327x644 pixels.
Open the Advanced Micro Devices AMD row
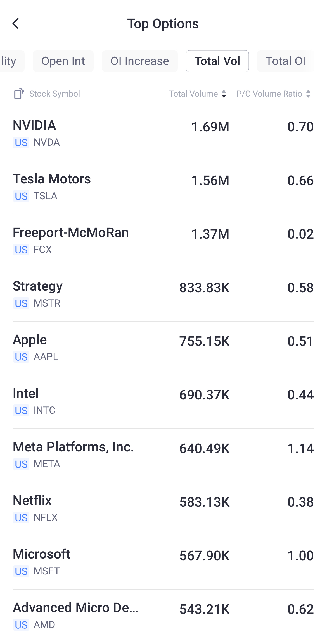point(163,616)
